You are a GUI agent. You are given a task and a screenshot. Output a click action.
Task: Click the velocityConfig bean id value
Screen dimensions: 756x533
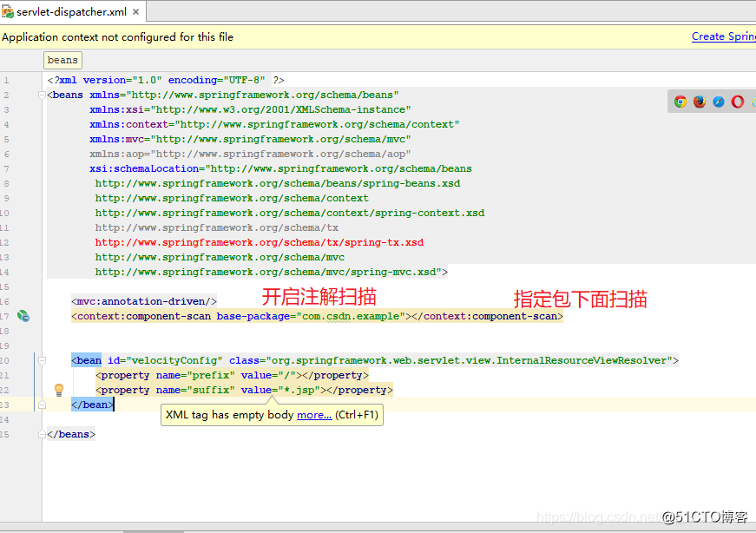pyautogui.click(x=177, y=360)
